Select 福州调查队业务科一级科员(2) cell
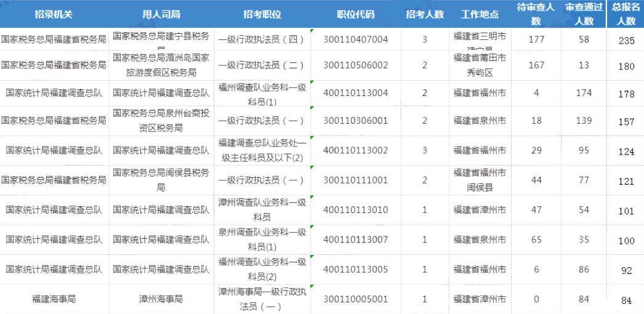This screenshot has height=314, width=644. (262, 270)
